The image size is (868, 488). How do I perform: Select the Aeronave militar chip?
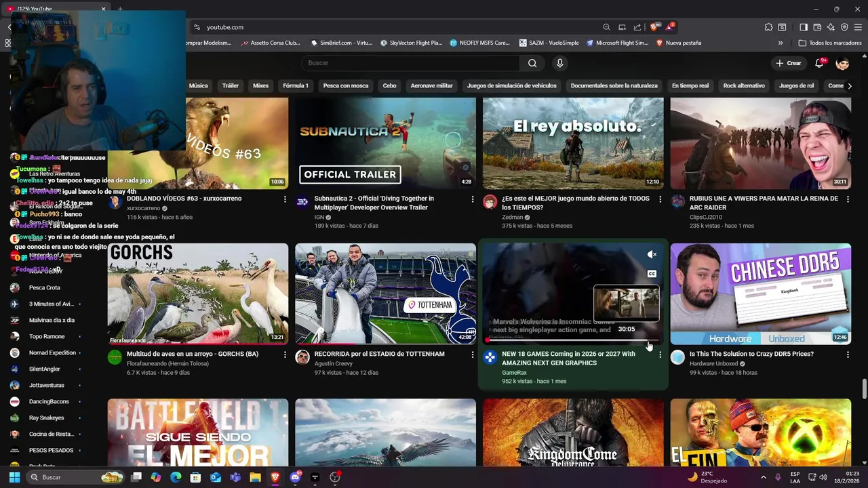(431, 86)
